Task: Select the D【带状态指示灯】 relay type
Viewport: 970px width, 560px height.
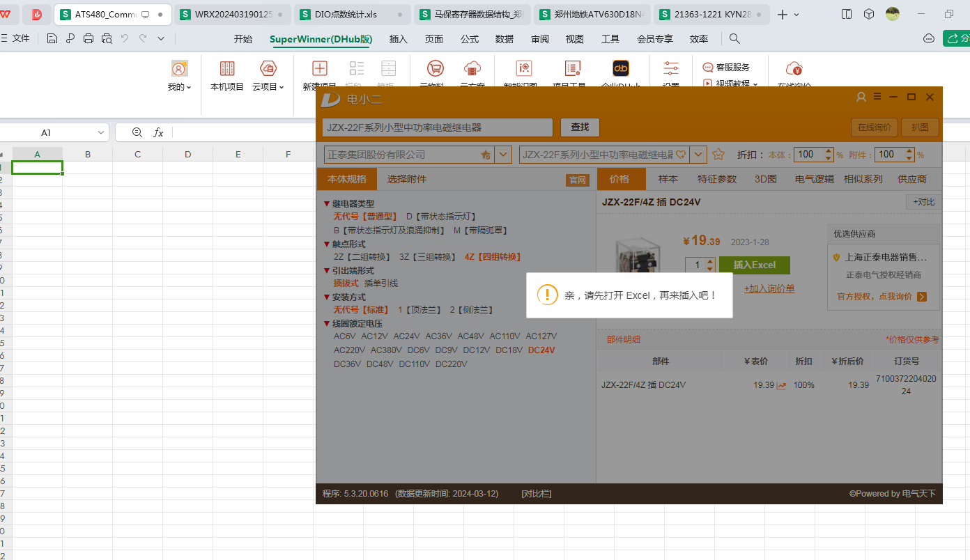Action: 442,217
